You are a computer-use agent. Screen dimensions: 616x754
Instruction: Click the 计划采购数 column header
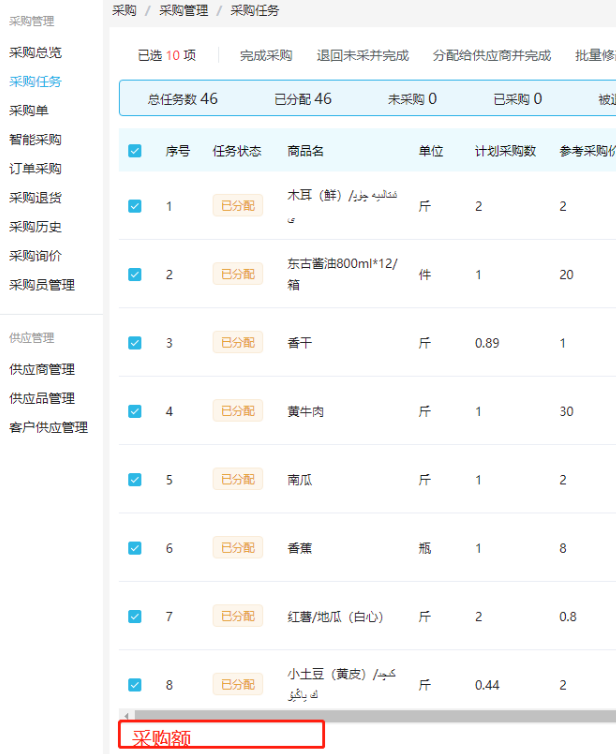pos(505,151)
